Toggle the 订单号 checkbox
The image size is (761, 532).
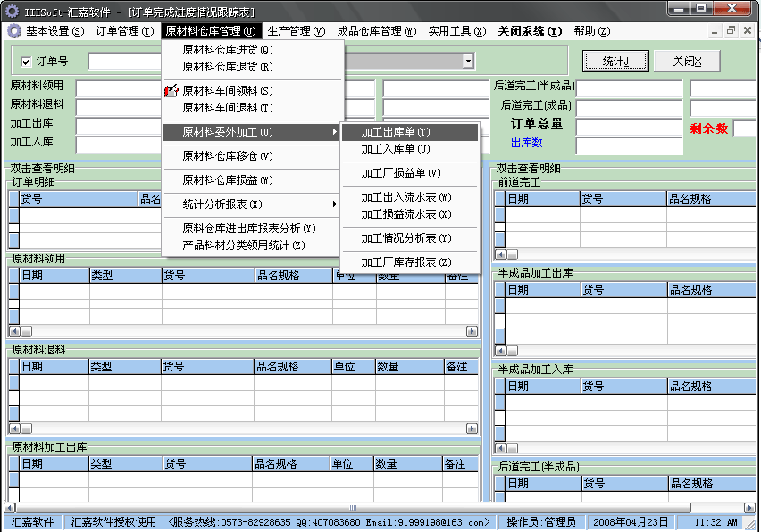[x=26, y=62]
